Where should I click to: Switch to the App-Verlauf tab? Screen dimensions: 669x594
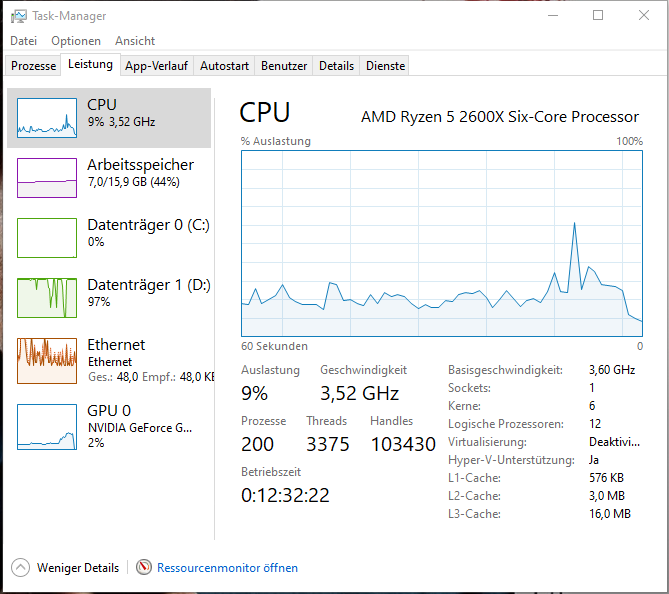pyautogui.click(x=157, y=66)
